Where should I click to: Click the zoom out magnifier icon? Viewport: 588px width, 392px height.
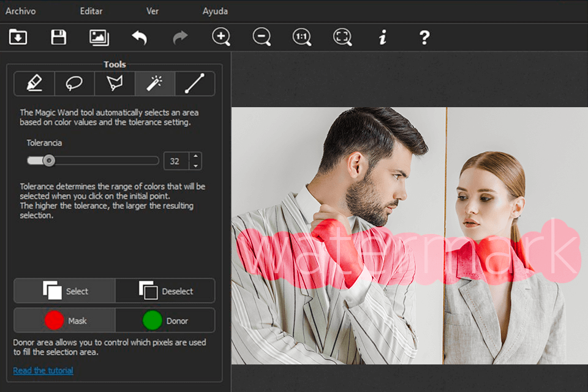click(262, 37)
